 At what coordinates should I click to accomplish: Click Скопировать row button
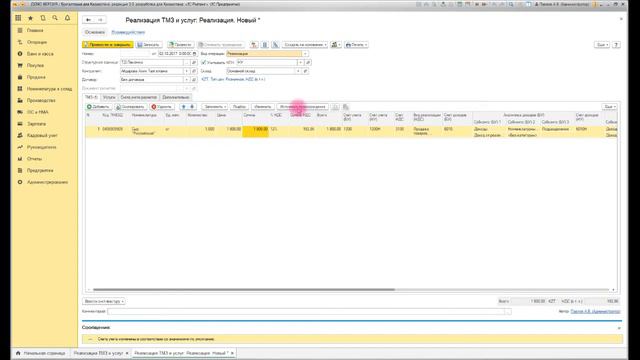(130, 107)
